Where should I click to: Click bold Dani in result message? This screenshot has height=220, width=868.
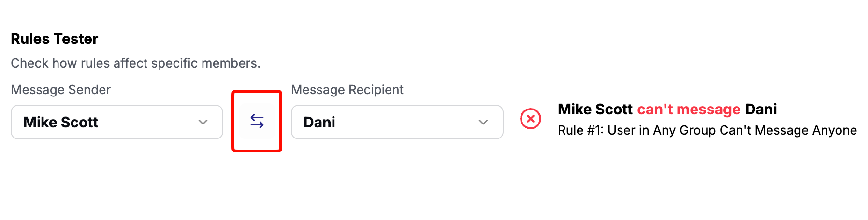(761, 110)
